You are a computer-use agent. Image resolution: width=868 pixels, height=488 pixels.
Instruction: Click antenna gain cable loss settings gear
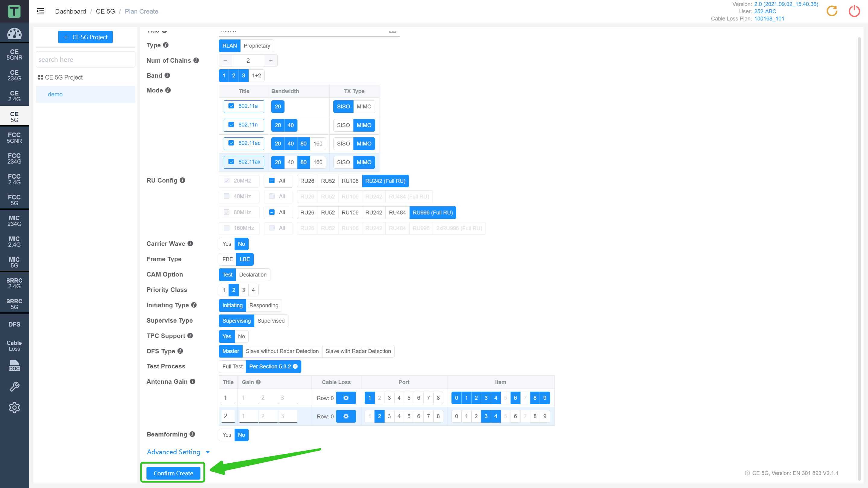pos(346,397)
